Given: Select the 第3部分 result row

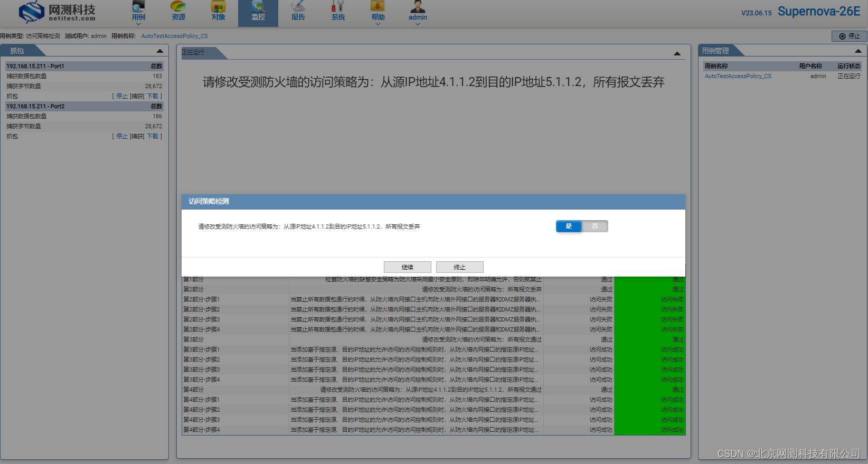Looking at the screenshot, I should [433, 339].
